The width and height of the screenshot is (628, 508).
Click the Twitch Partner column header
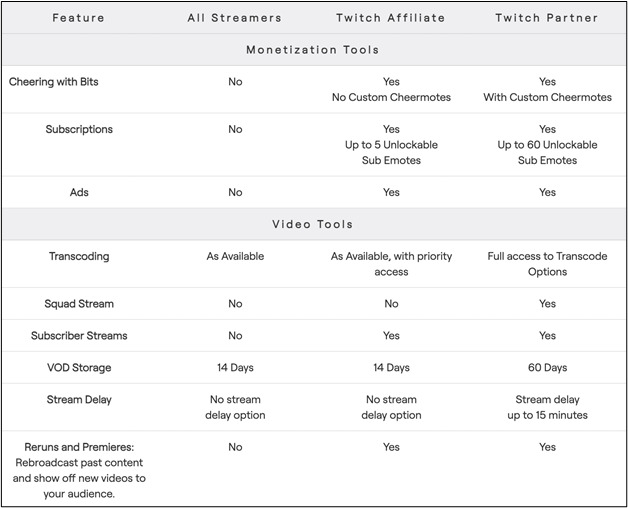tap(547, 18)
